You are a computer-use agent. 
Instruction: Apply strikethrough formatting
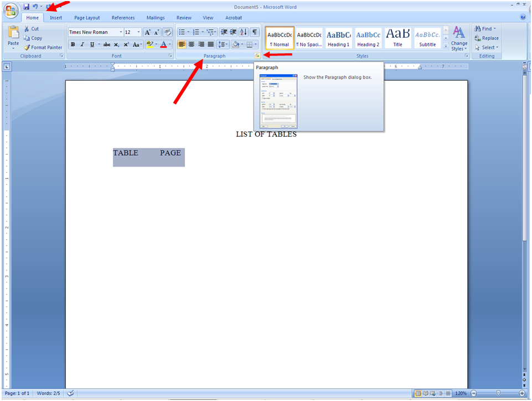(107, 44)
